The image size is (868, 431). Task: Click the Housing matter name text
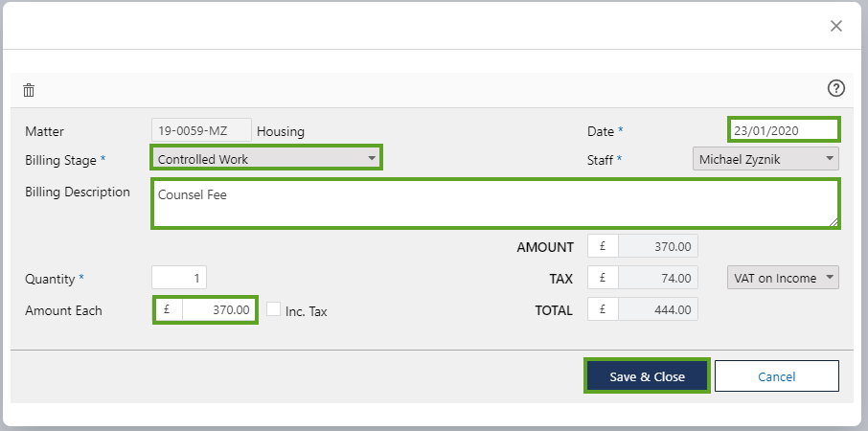pyautogui.click(x=281, y=130)
